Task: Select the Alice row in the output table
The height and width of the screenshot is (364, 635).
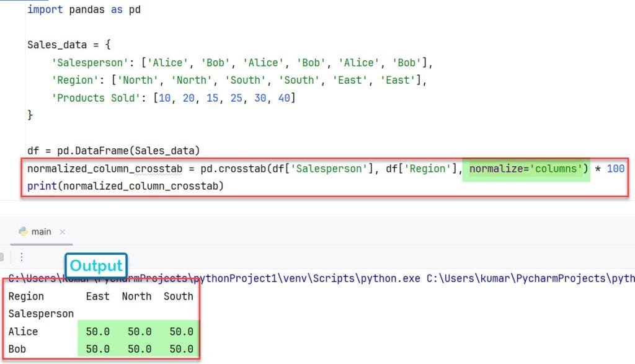Action: click(x=24, y=331)
